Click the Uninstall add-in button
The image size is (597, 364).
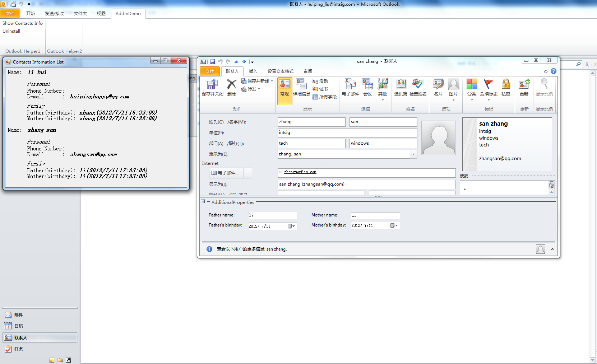click(11, 31)
